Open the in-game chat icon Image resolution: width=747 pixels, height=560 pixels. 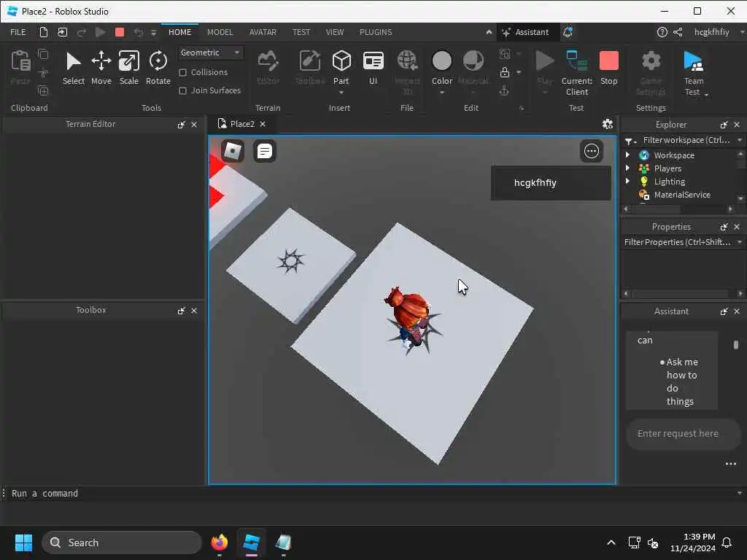[x=264, y=151]
